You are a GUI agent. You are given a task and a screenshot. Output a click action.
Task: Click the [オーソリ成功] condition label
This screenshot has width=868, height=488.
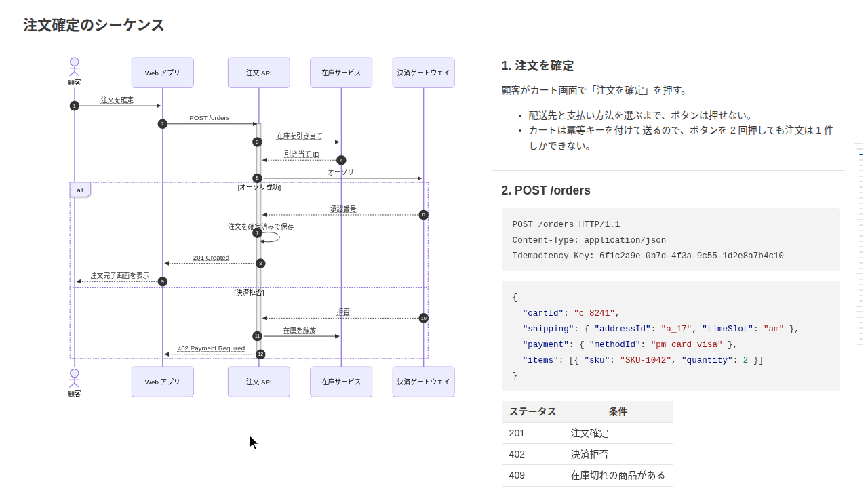tap(259, 188)
